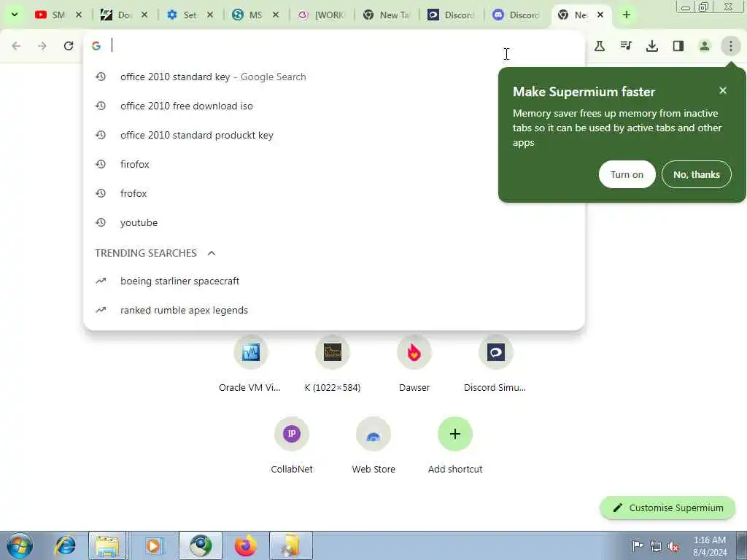Select the youtube suggestion
The image size is (747, 560).
click(333, 222)
